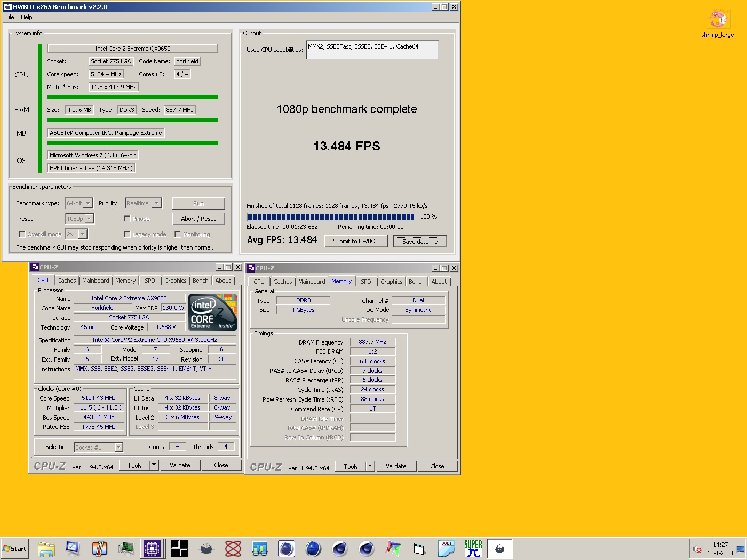
Task: Select CPU tab in the CPU-Z window showing the Memory tab
Action: (x=259, y=282)
